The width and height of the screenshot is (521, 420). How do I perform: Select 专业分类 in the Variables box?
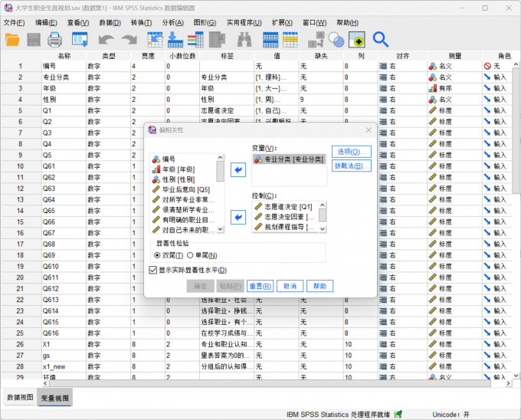(x=288, y=159)
